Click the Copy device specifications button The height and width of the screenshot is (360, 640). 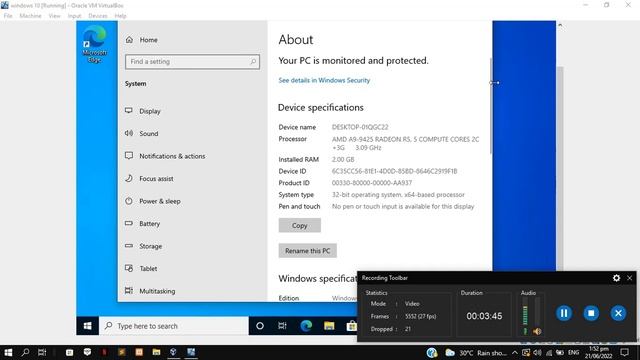300,225
